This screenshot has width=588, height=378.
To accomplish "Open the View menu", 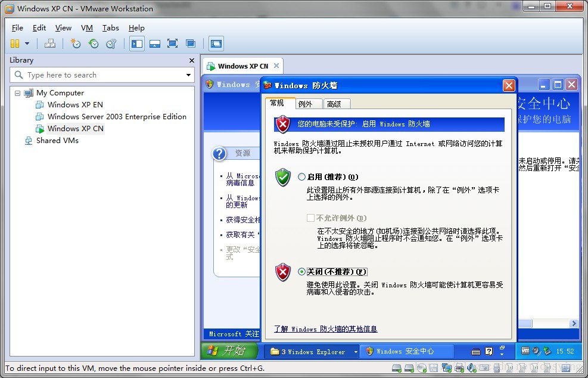I will (x=63, y=28).
